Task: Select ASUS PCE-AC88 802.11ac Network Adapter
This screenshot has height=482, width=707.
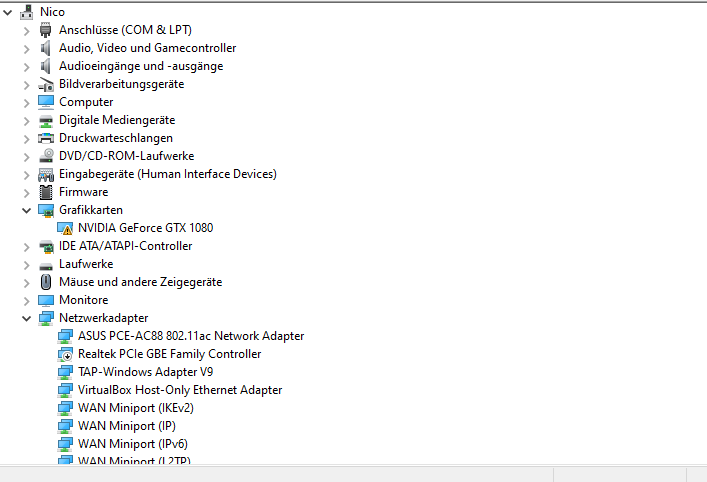Action: tap(191, 336)
